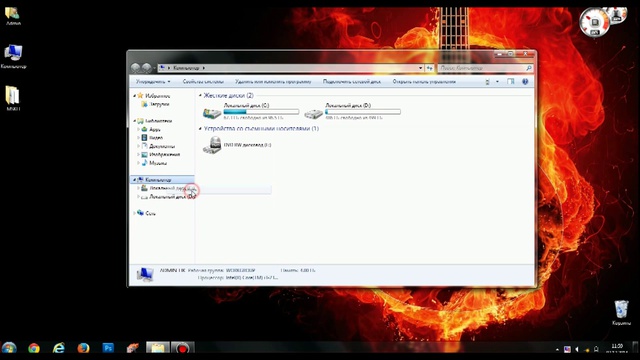Viewport: 640px width, 360px height.
Task: Select the DVD RW drive icon
Action: coord(212,145)
